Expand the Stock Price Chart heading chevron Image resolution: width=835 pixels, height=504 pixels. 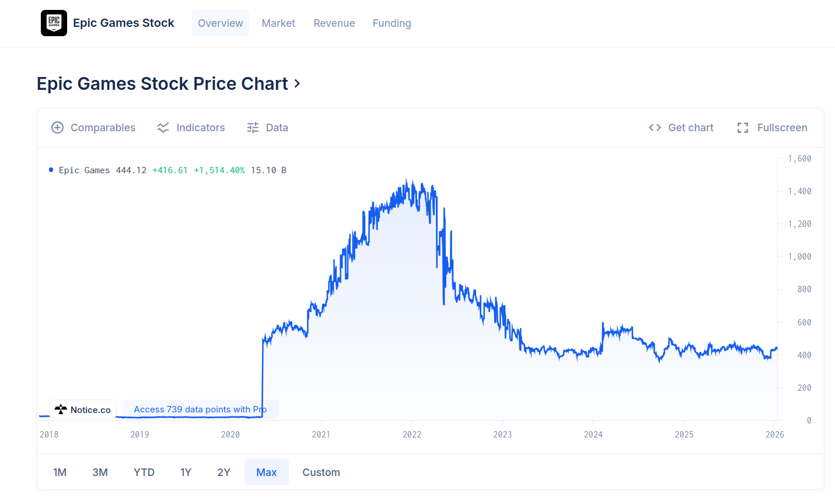coord(297,84)
